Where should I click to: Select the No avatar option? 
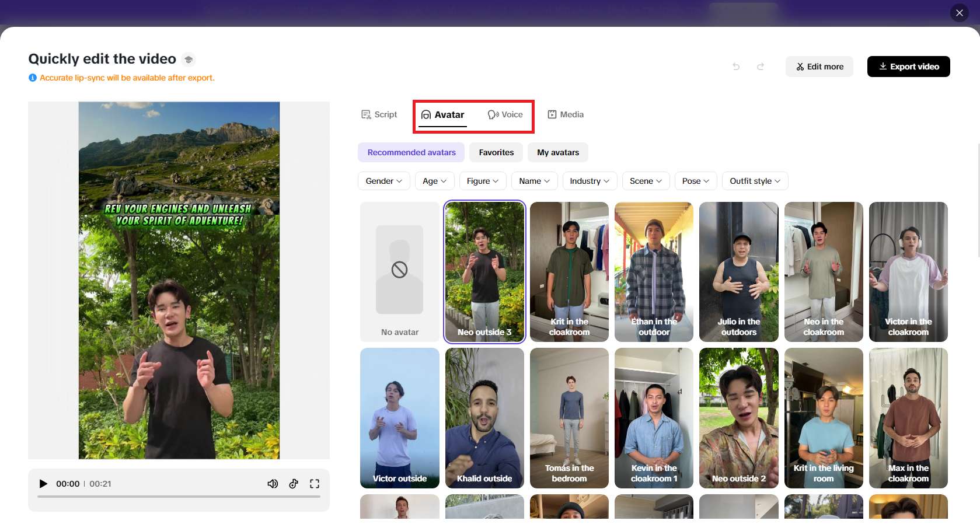click(x=400, y=272)
